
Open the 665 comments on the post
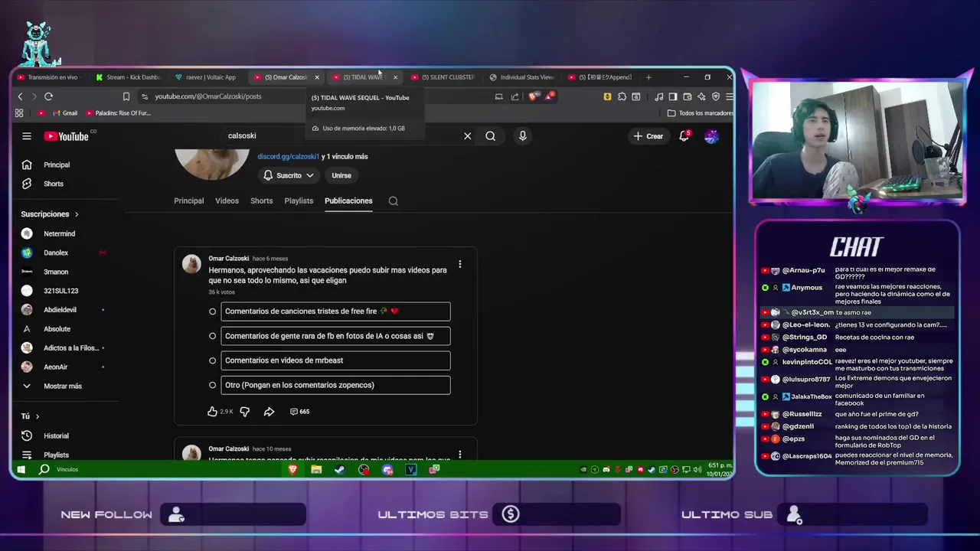pyautogui.click(x=299, y=412)
